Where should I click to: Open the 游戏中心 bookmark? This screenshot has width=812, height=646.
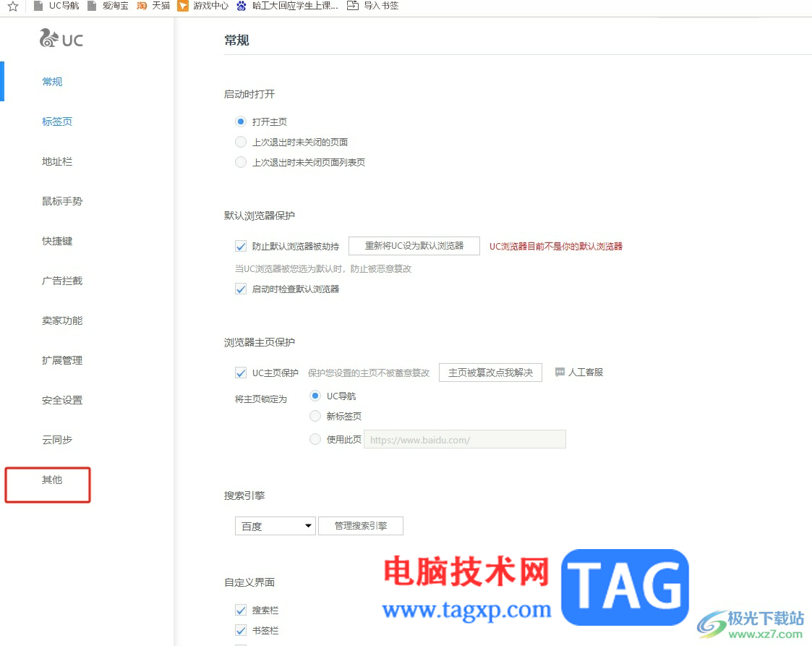[203, 6]
